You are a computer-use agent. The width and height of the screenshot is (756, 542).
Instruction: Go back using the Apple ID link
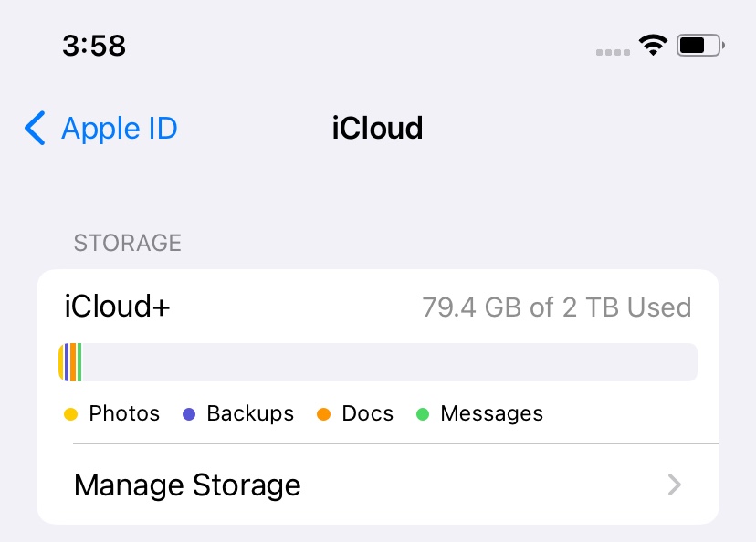click(x=119, y=129)
